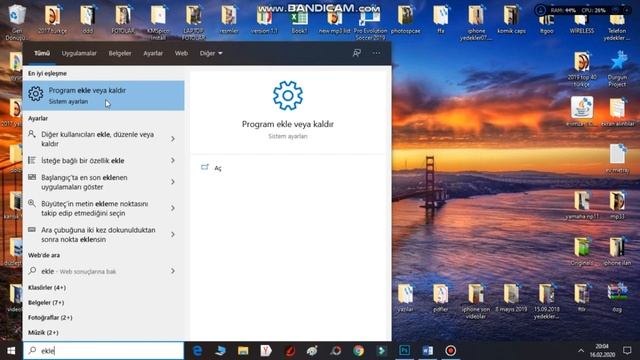Select the '2019 top 40 türkçe' folder
The width and height of the screenshot is (640, 360).
(x=582, y=69)
